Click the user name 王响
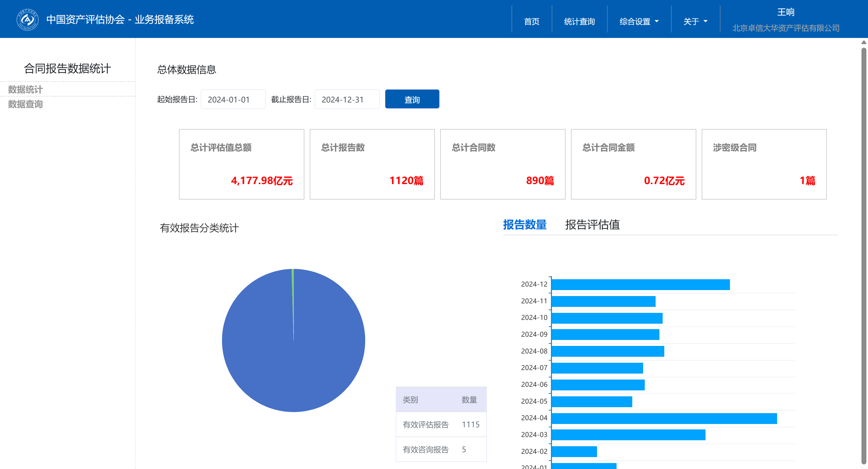The width and height of the screenshot is (868, 469). tap(786, 12)
